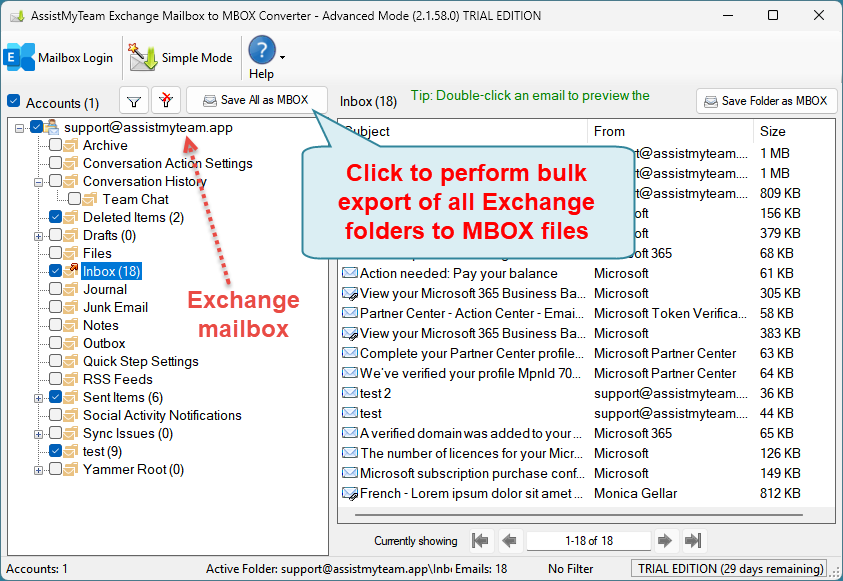843x581 pixels.
Task: Open the Help icon
Action: coord(261,52)
